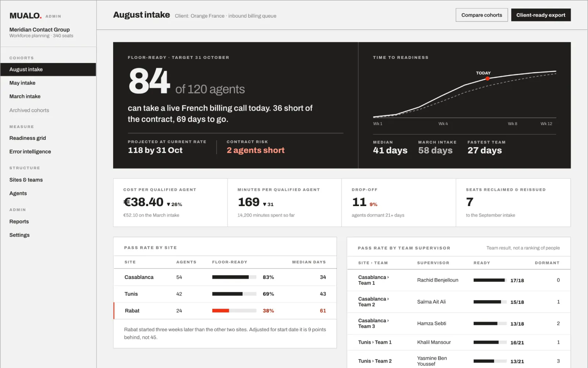Open the Tunis Team 1 row
Screen dimensions: 588x368
click(459, 342)
